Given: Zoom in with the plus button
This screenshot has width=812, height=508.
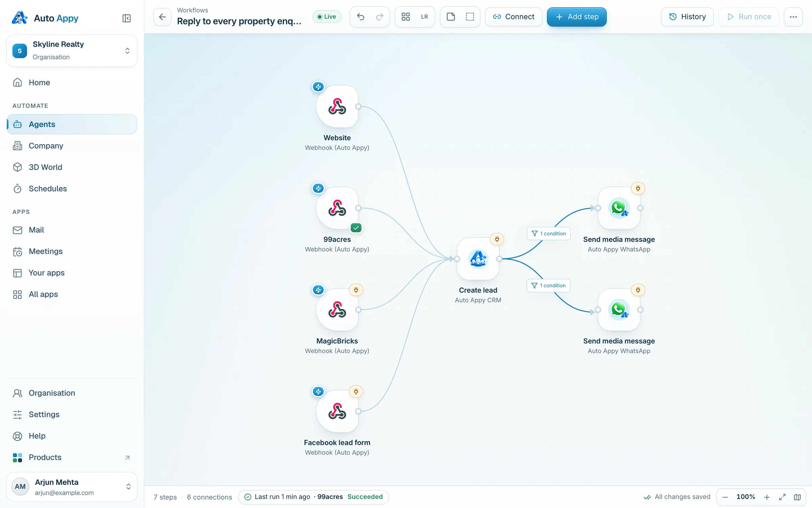Looking at the screenshot, I should point(767,497).
